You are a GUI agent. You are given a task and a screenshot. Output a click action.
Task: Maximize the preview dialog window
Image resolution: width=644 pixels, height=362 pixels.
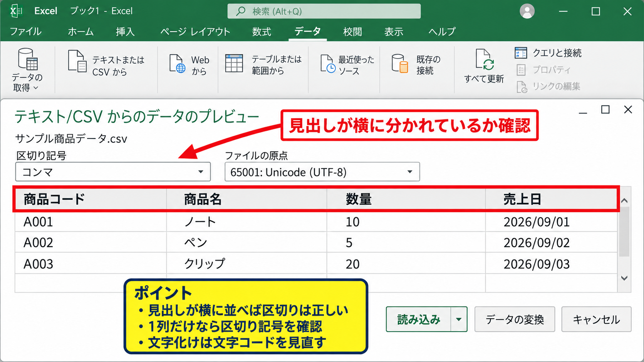pos(605,110)
